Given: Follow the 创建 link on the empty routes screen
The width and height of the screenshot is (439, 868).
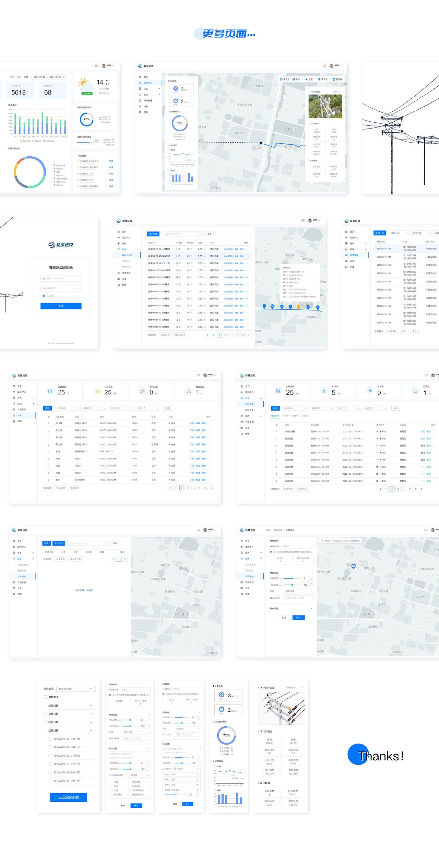Looking at the screenshot, I should click(90, 590).
